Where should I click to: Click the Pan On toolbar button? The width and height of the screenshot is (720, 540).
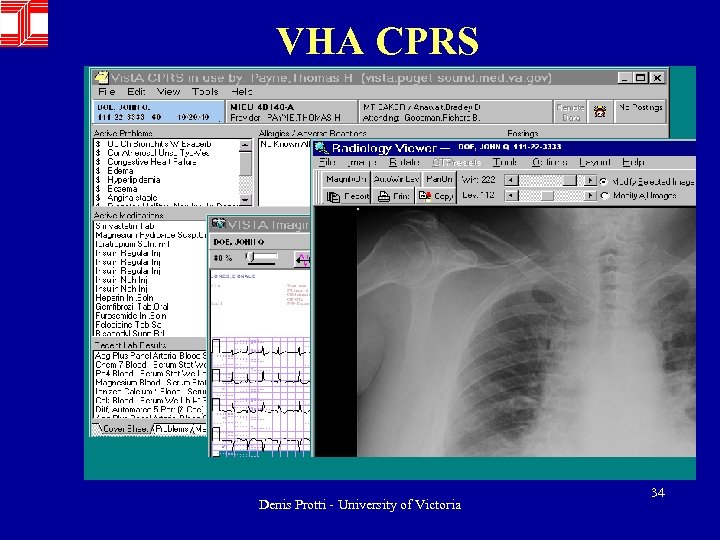pos(439,179)
